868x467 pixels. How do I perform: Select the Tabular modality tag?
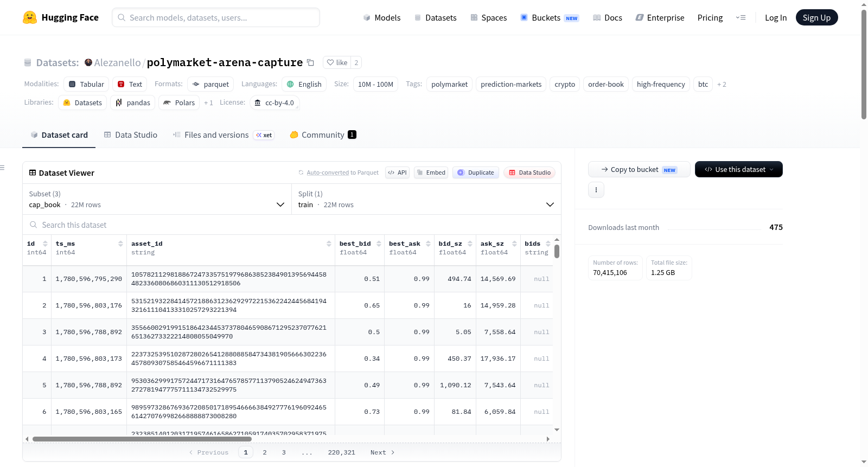tap(86, 84)
